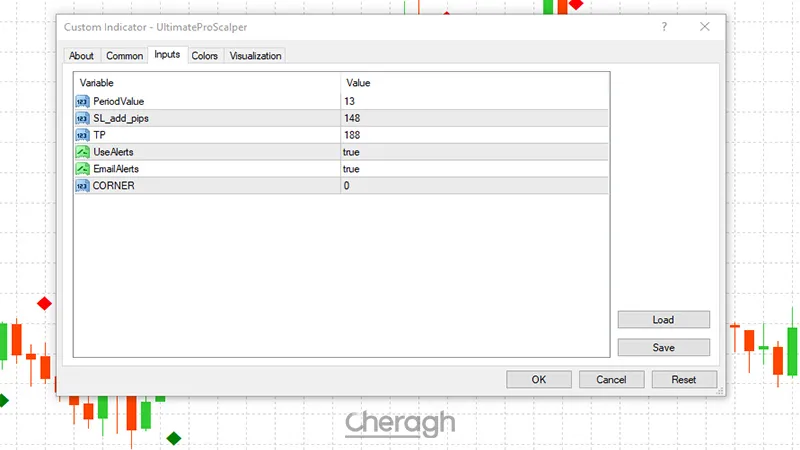Select the PeriodValue value field 13
The width and height of the screenshot is (800, 450).
(x=350, y=102)
